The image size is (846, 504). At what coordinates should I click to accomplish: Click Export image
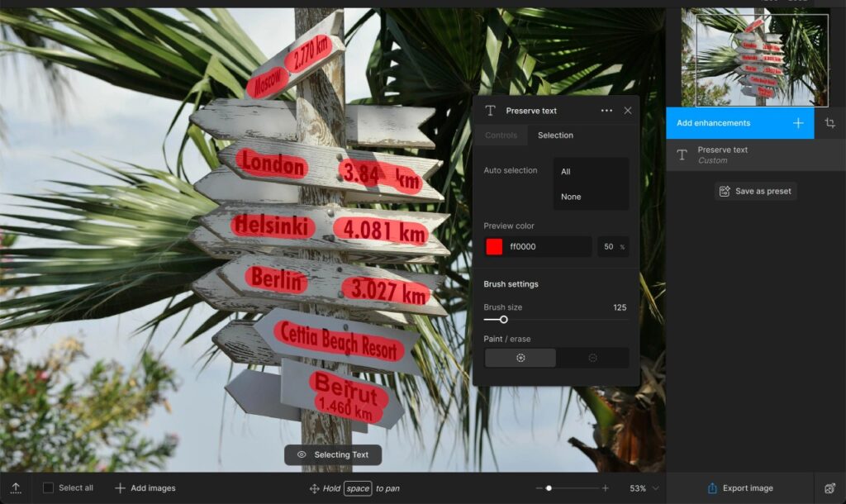pos(739,488)
